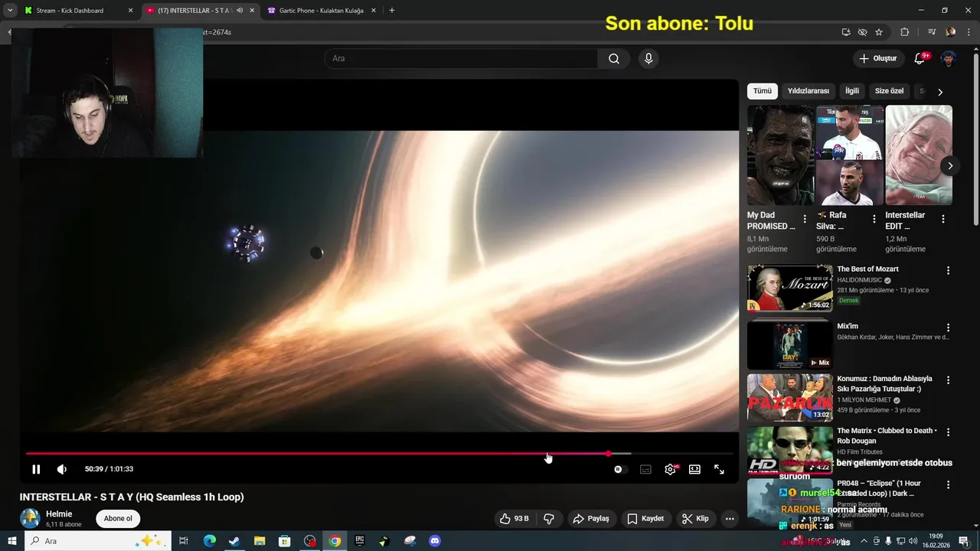This screenshot has width=980, height=551.
Task: Save the video using Kaydet
Action: click(645, 519)
